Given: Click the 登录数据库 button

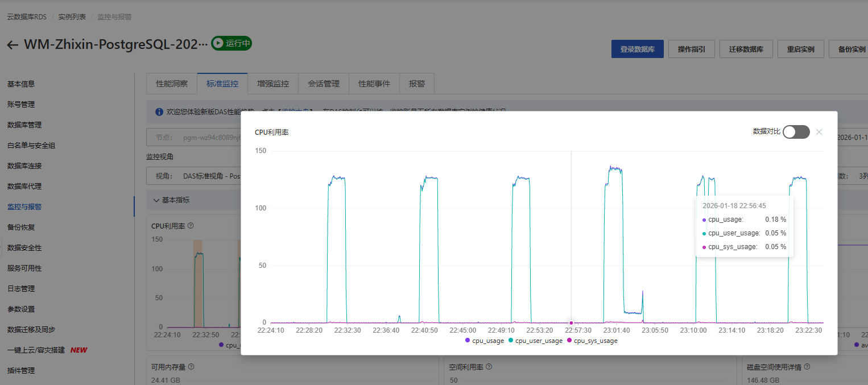Looking at the screenshot, I should click(637, 49).
